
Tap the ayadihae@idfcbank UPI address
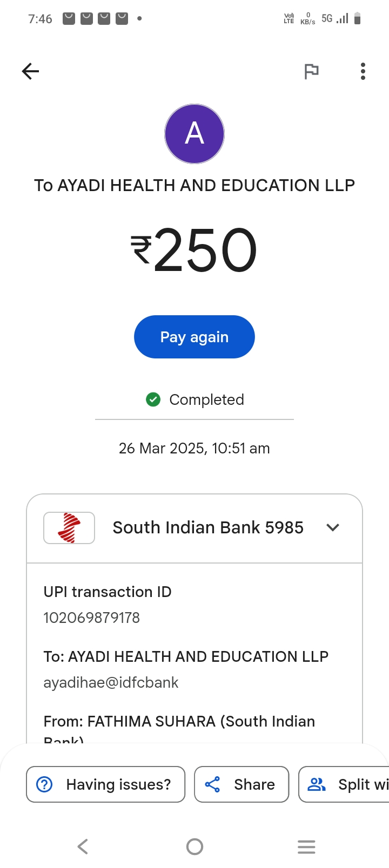(111, 682)
